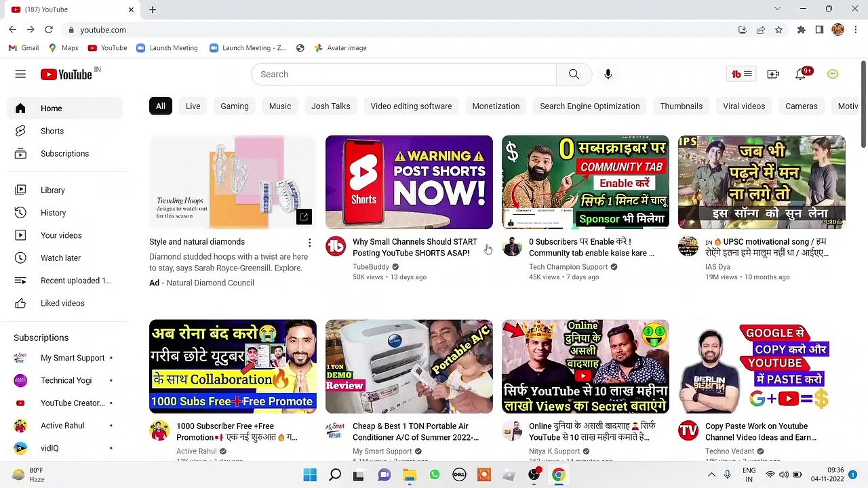
Task: Select the Music filter chip
Action: (280, 106)
